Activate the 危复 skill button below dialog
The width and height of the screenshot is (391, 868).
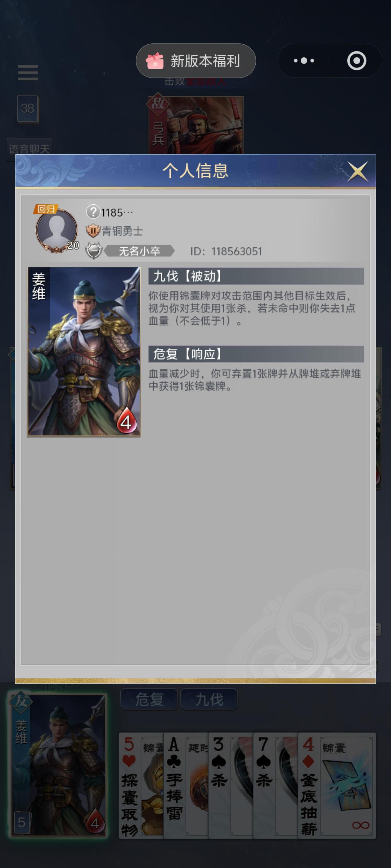[x=149, y=700]
